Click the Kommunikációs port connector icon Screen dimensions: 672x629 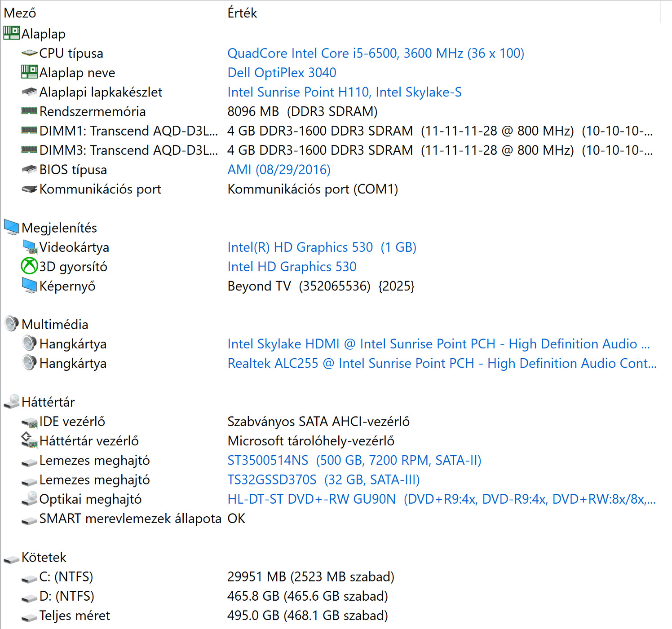[x=29, y=189]
